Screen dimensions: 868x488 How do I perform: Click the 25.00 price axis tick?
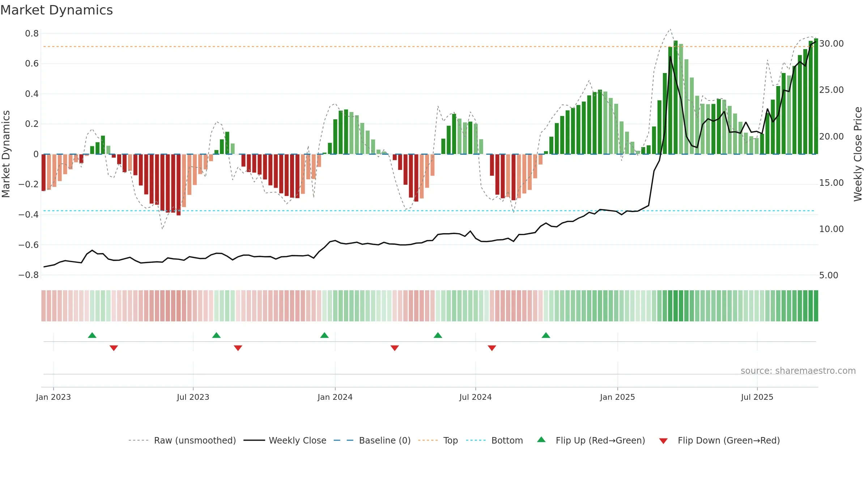click(831, 90)
